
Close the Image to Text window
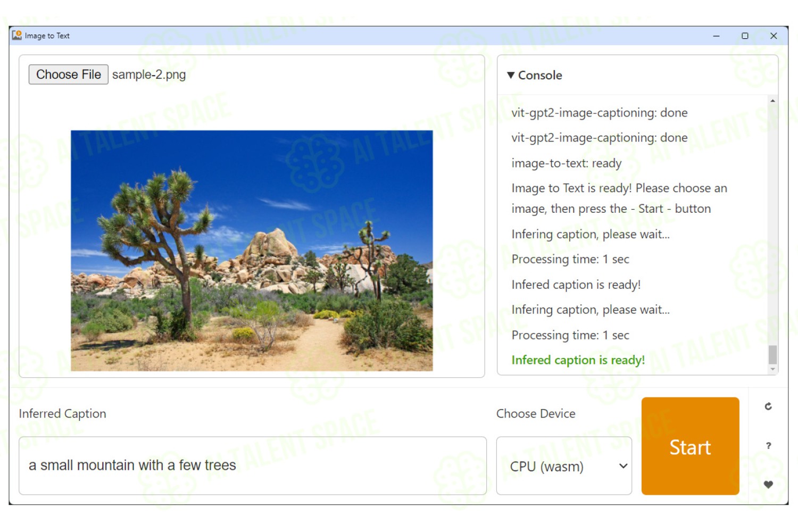pos(774,36)
